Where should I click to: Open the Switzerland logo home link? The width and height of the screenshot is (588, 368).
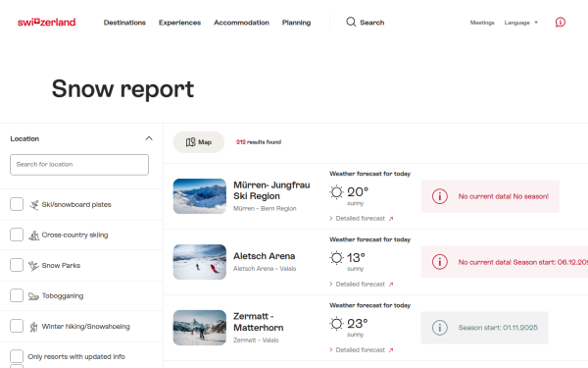[x=46, y=23]
